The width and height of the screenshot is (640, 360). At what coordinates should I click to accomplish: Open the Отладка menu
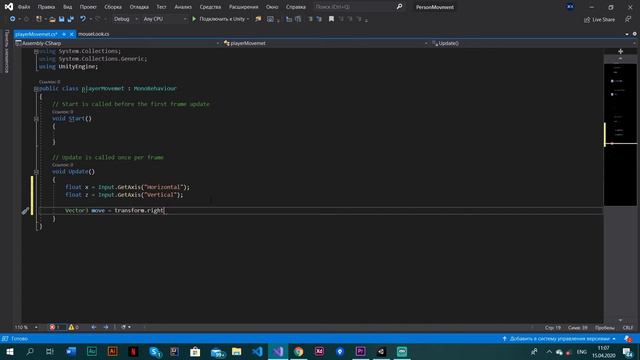click(139, 7)
